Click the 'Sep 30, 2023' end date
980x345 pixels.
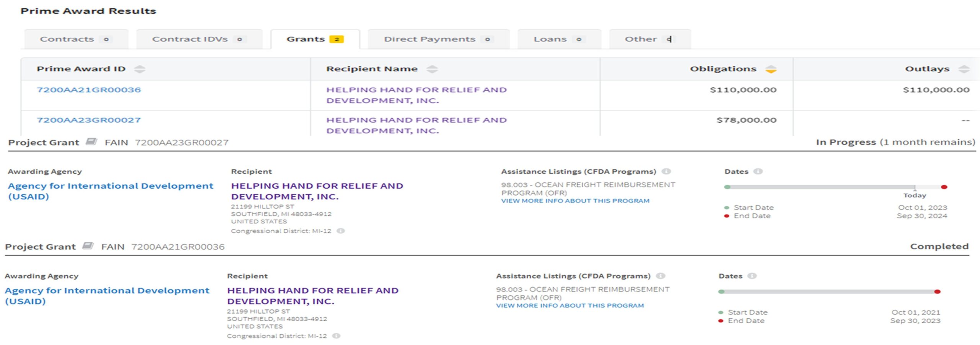pyautogui.click(x=915, y=321)
